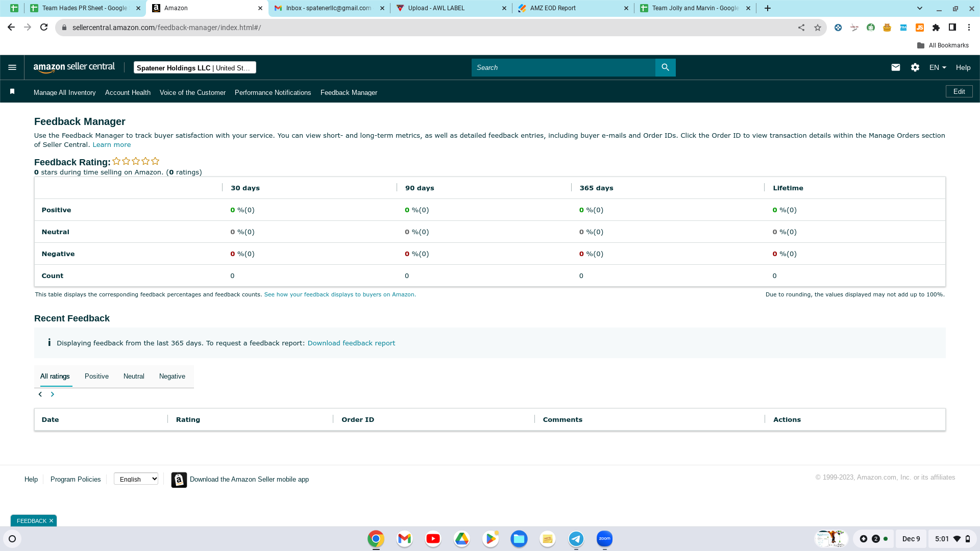The height and width of the screenshot is (551, 980).
Task: Open the Play Store from the shelf
Action: [x=490, y=539]
